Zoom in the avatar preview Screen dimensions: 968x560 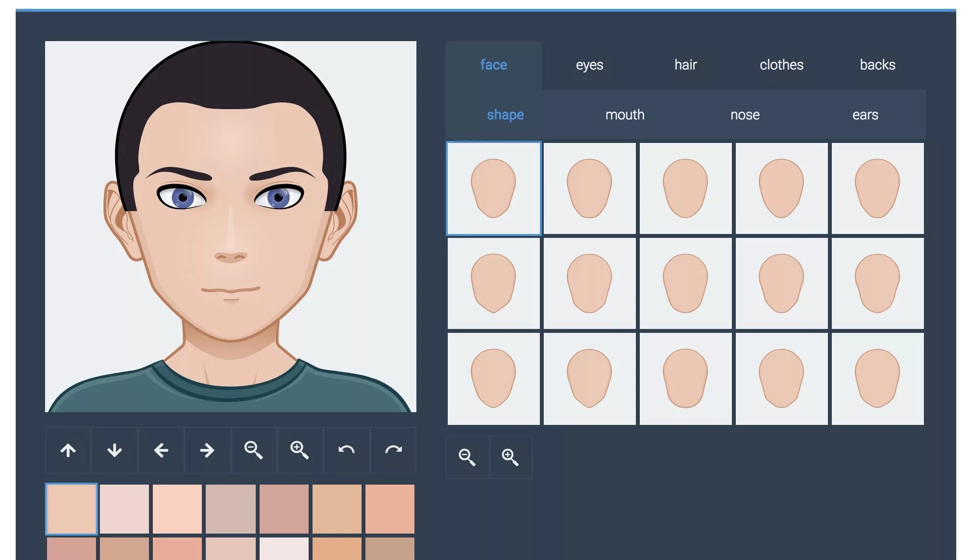[x=299, y=450]
